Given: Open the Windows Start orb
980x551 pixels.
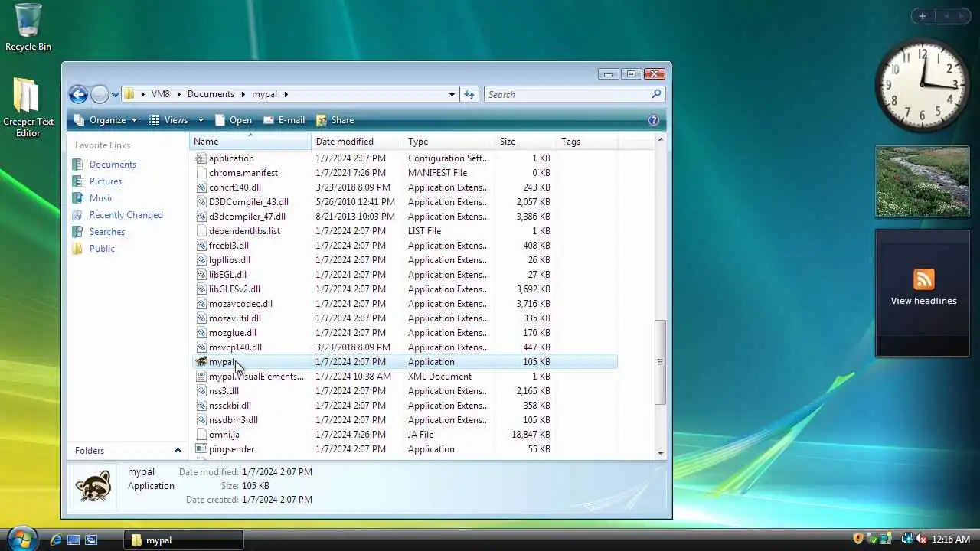Looking at the screenshot, I should tap(21, 538).
